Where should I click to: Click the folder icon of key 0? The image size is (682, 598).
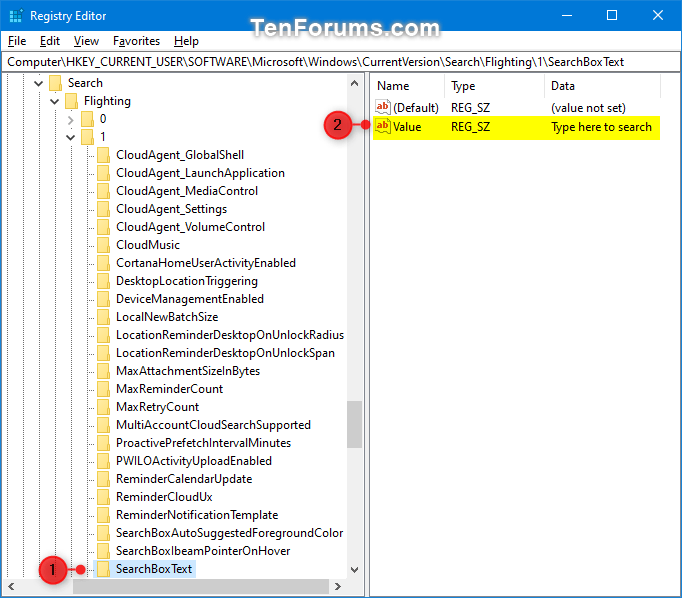coord(87,119)
